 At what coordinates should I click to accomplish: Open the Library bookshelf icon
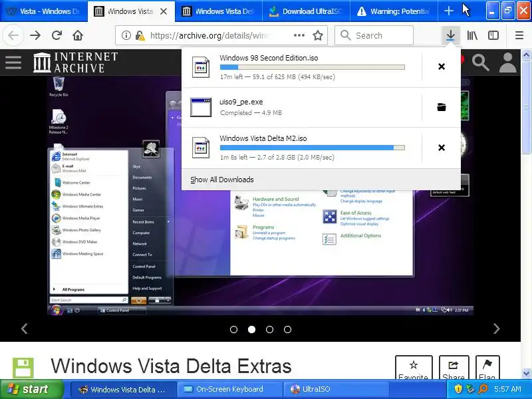[x=472, y=35]
